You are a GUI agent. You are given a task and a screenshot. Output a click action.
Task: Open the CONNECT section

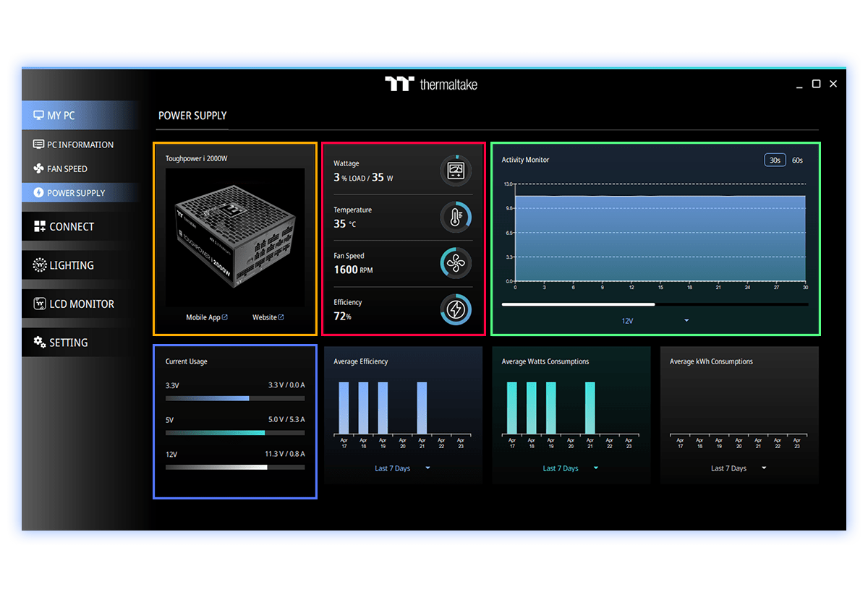81,226
